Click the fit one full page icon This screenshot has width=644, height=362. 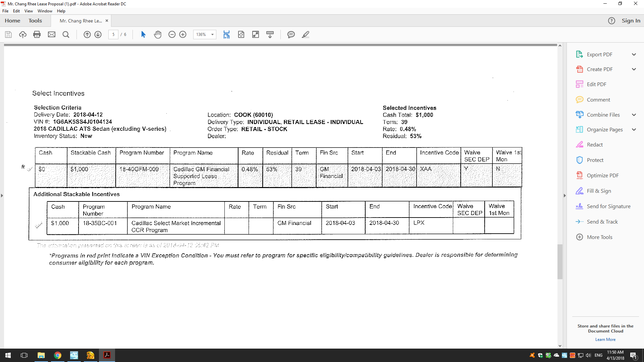[x=241, y=35]
